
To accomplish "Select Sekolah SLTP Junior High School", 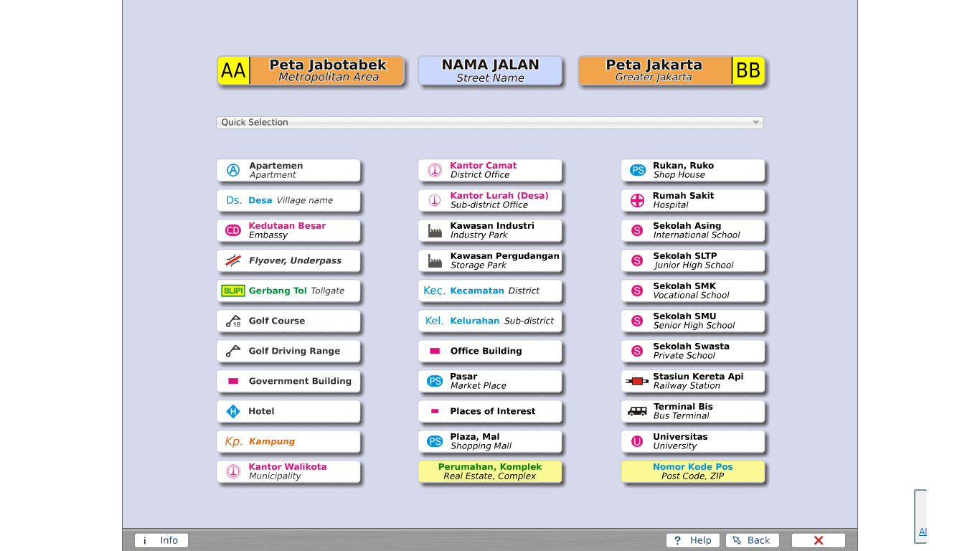I will pos(693,260).
